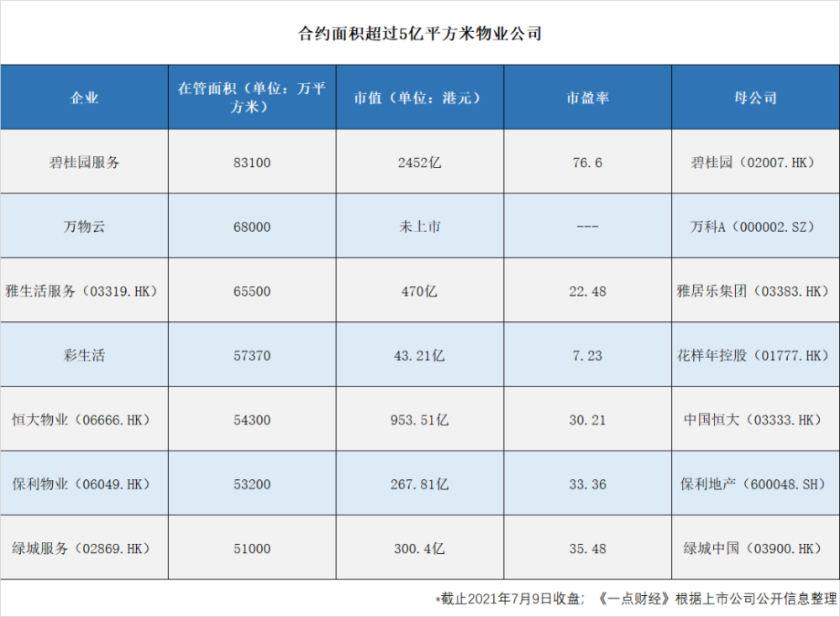Screen dimensions: 840x617
Task: Click the --- P/E cell for 万物云
Action: tap(588, 227)
